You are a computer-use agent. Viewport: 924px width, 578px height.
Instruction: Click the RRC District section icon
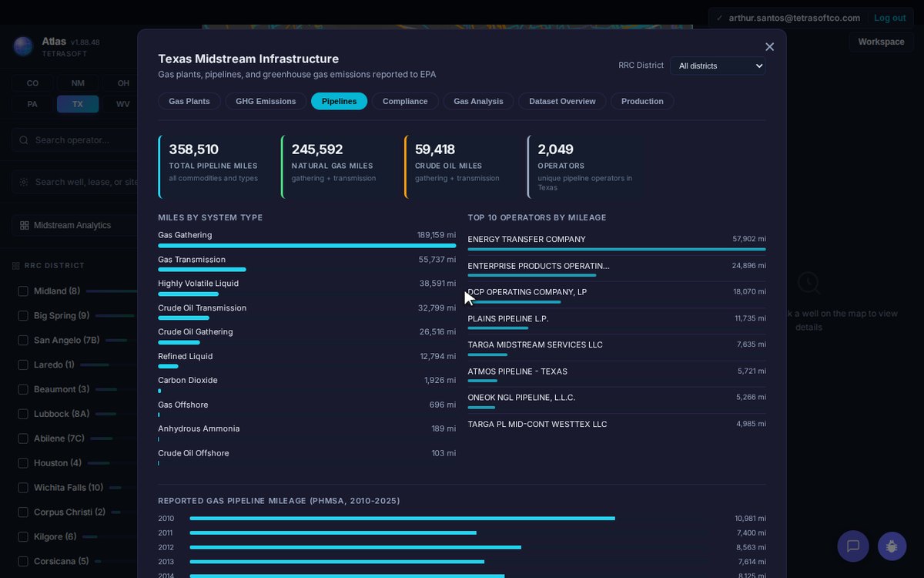coord(16,266)
